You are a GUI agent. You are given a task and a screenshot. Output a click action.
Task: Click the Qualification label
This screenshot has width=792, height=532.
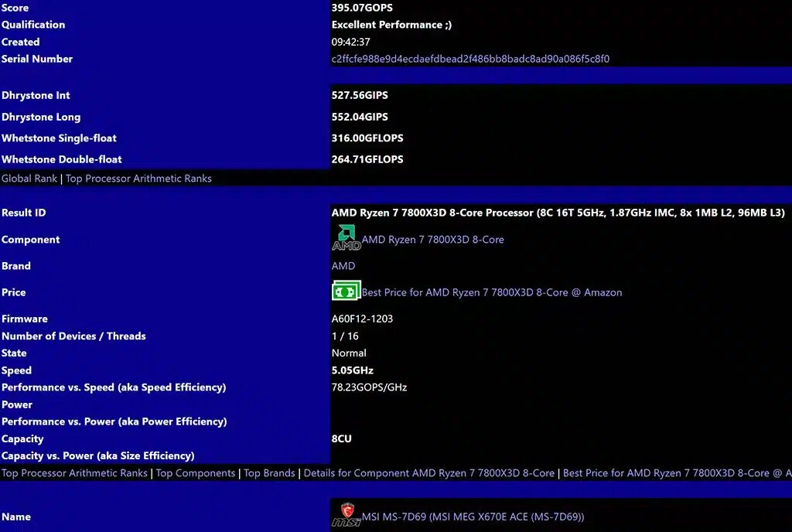pos(33,25)
